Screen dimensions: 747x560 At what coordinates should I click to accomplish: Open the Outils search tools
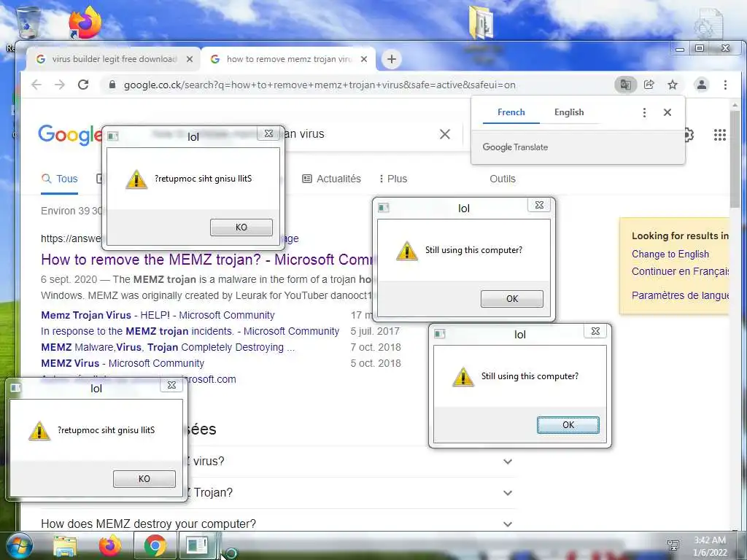tap(503, 179)
